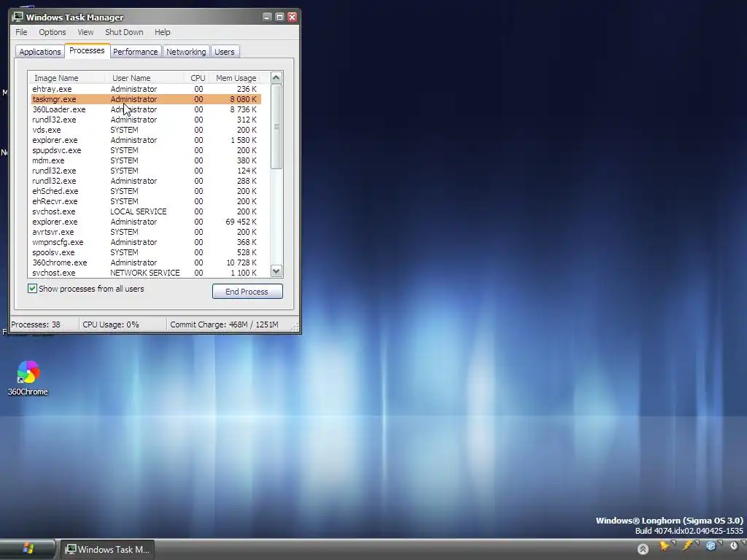Open the Options menu
Viewport: 747px width, 560px height.
53,32
